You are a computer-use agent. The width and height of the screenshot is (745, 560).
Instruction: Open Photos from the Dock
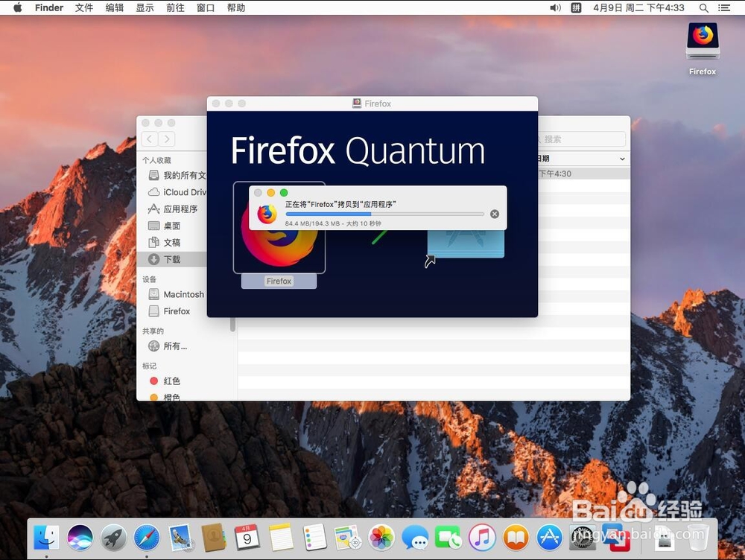click(x=381, y=538)
